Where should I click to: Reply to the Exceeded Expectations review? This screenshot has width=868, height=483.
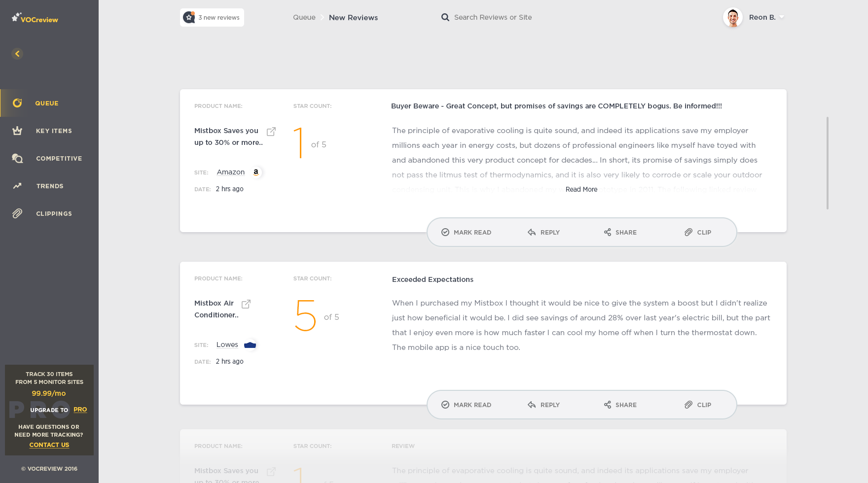coord(543,405)
